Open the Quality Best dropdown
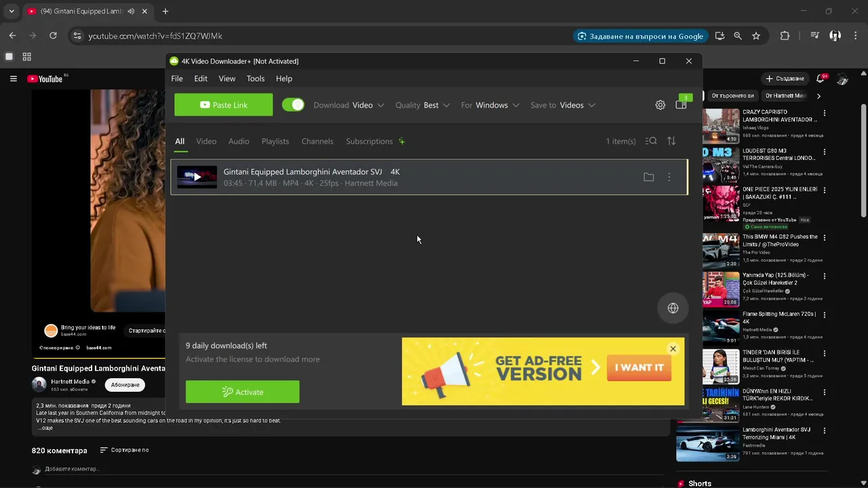 [422, 105]
